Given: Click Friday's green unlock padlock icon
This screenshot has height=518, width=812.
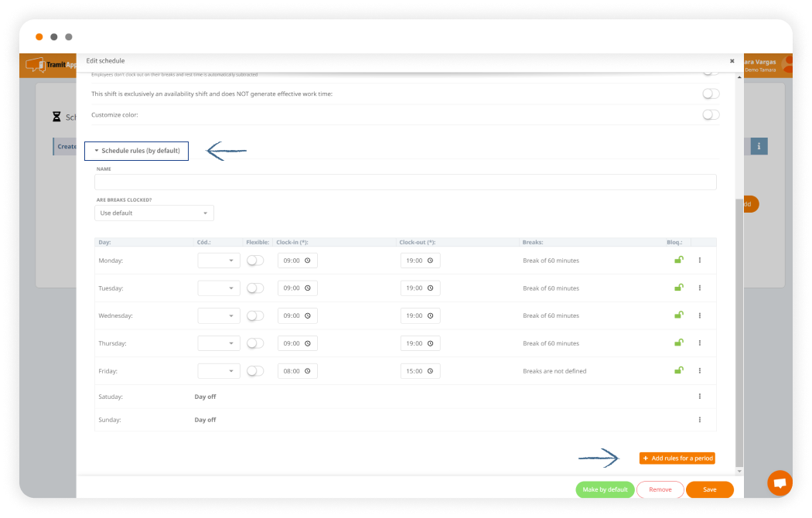Looking at the screenshot, I should coord(678,371).
